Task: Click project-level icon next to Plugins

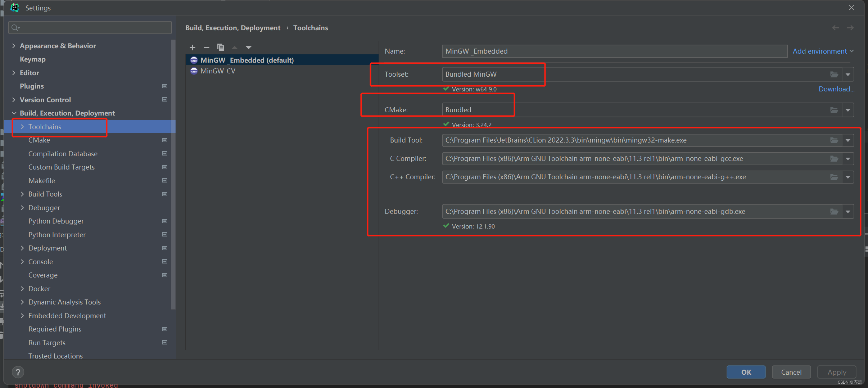Action: click(x=165, y=86)
